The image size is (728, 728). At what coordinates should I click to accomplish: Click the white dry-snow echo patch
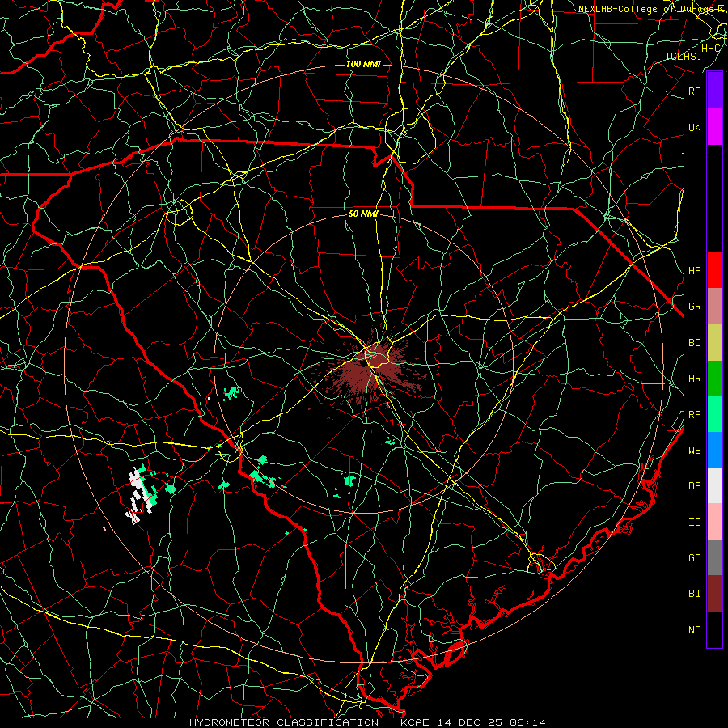pyautogui.click(x=139, y=494)
